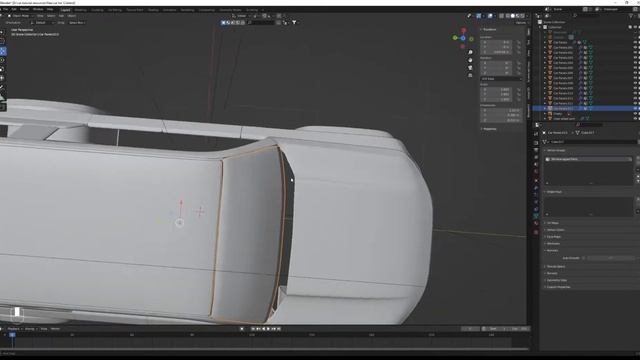
Task: Expand the UV Maps panel
Action: tap(552, 223)
